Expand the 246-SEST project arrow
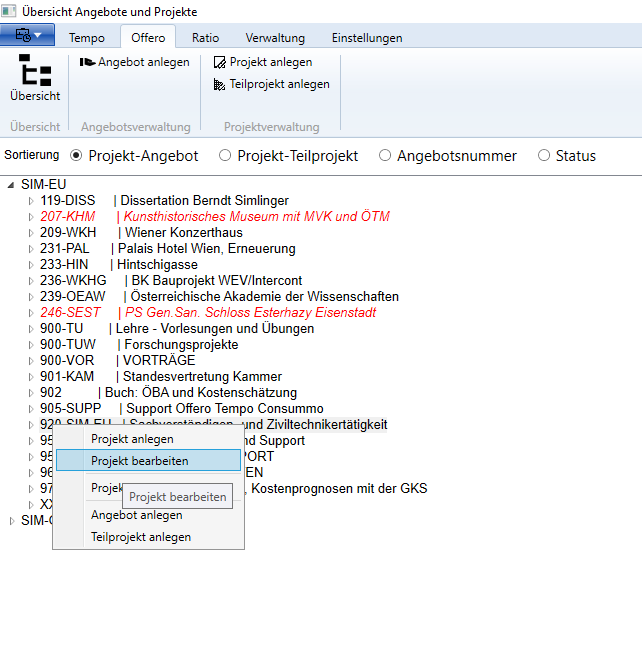 coord(31,313)
